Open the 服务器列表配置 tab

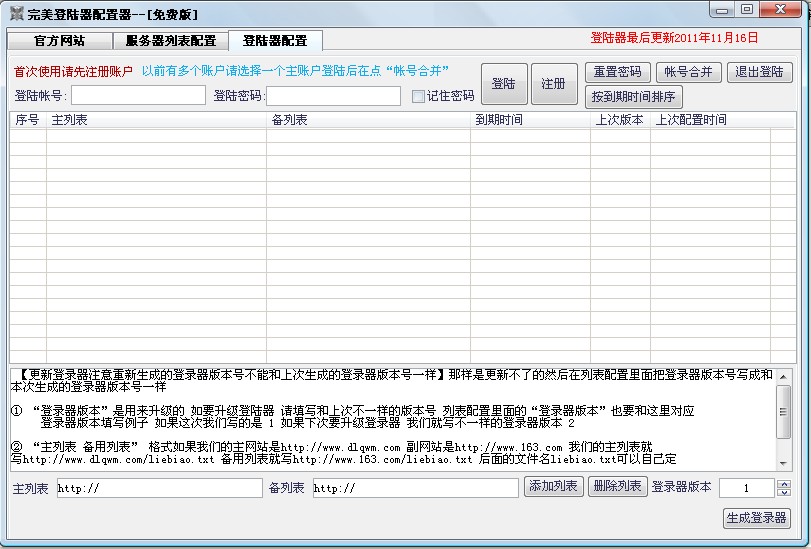click(x=170, y=41)
